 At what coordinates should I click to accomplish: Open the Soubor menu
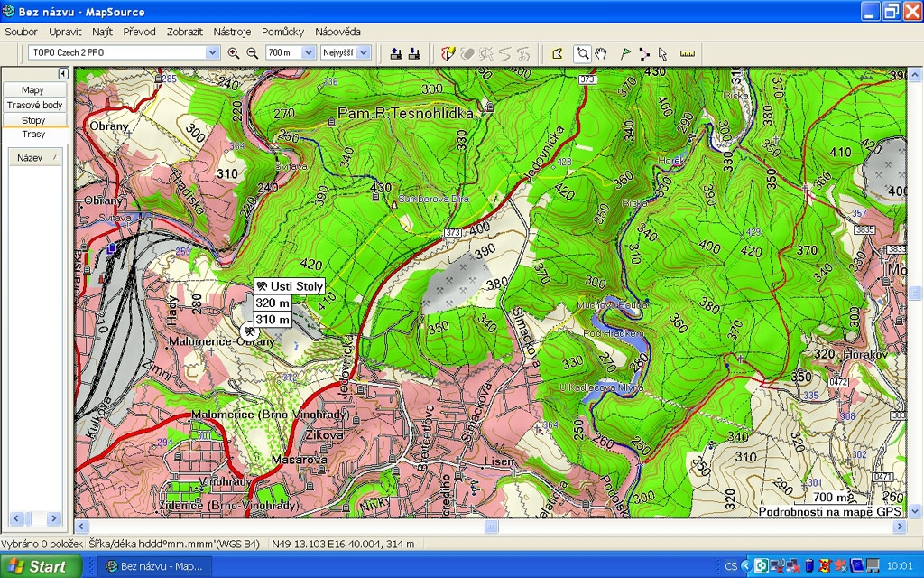point(22,32)
